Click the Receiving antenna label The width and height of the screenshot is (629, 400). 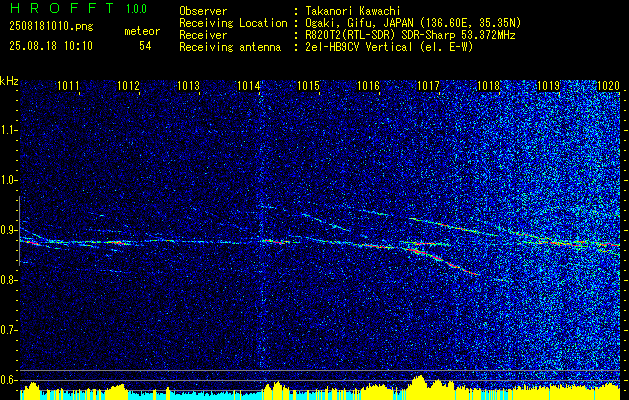point(230,47)
